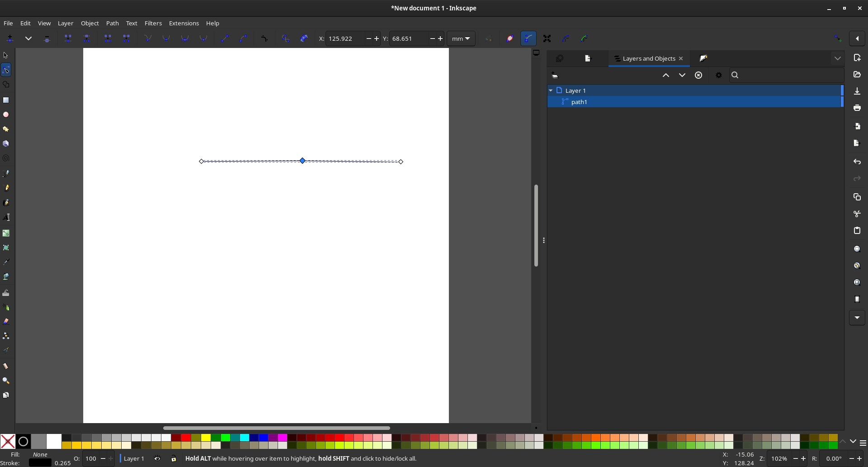The height and width of the screenshot is (467, 868).
Task: Toggle show transformation handles for nodes
Action: pos(547,38)
